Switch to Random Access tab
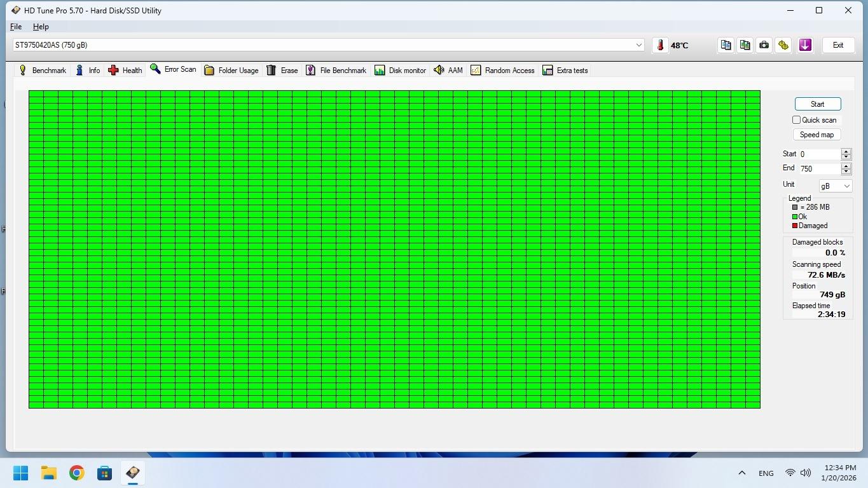The image size is (868, 488). click(502, 70)
